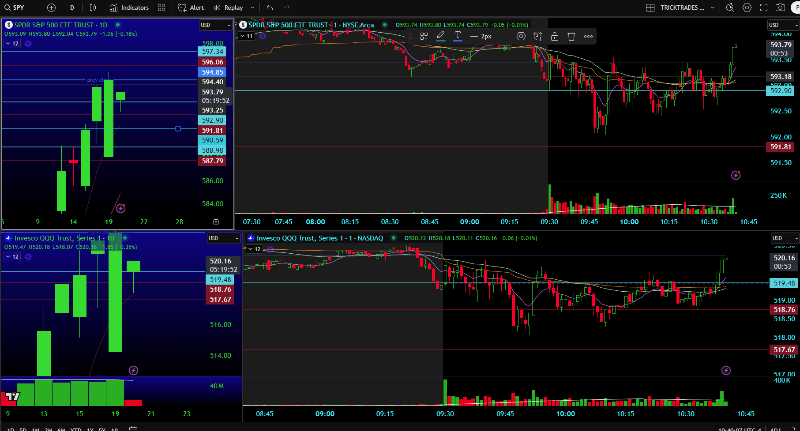This screenshot has width=800, height=431.
Task: Open the TRICKTRADES layout name menu
Action: (x=687, y=8)
